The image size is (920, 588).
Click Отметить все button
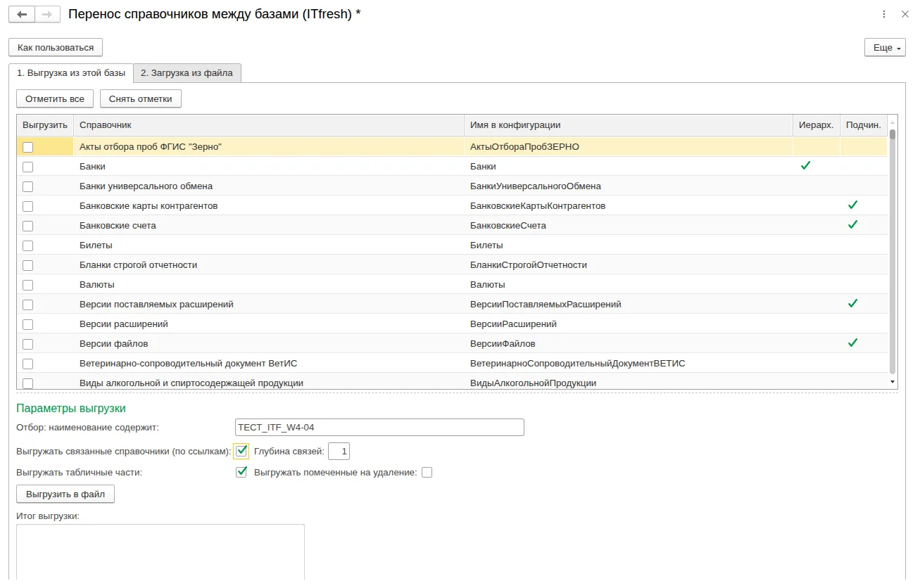(x=55, y=98)
